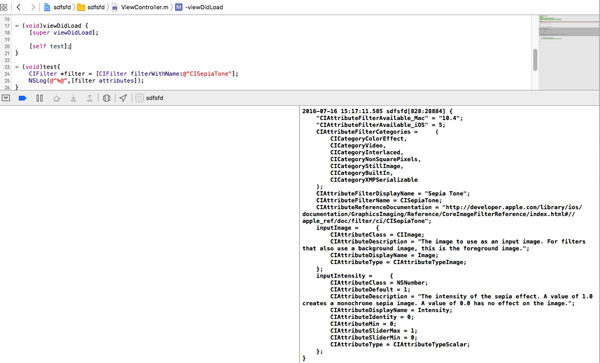
Task: Click the editor vertical scrollbar
Action: tap(535, 60)
